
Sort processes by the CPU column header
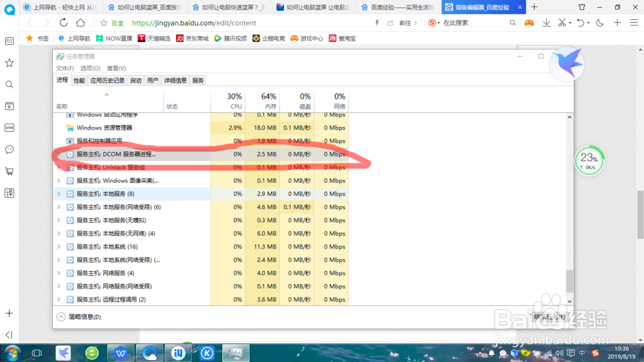coord(228,101)
